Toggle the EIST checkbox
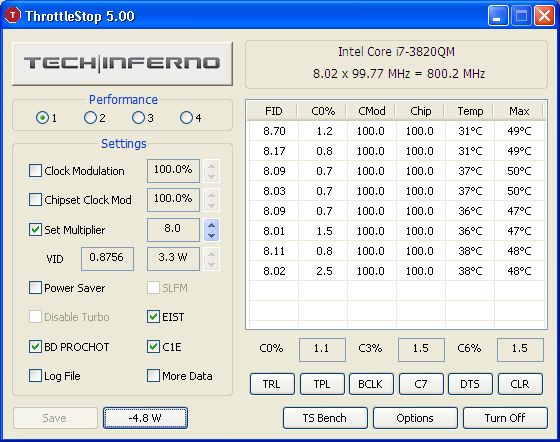The height and width of the screenshot is (442, 560). point(153,317)
